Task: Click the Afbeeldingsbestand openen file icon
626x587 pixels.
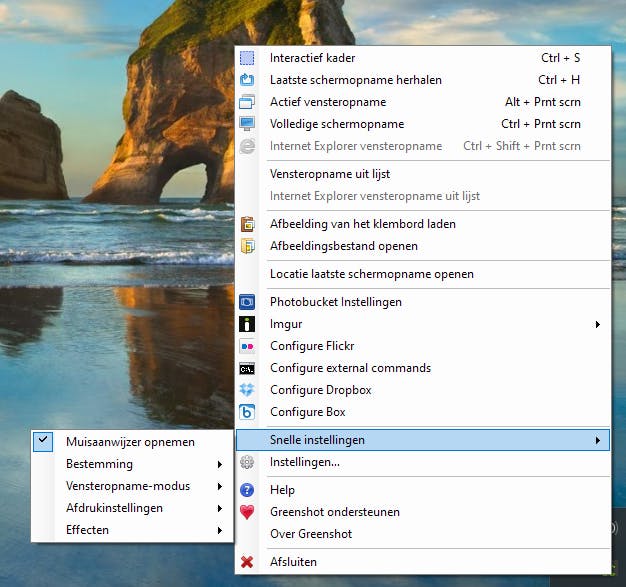Action: (247, 246)
